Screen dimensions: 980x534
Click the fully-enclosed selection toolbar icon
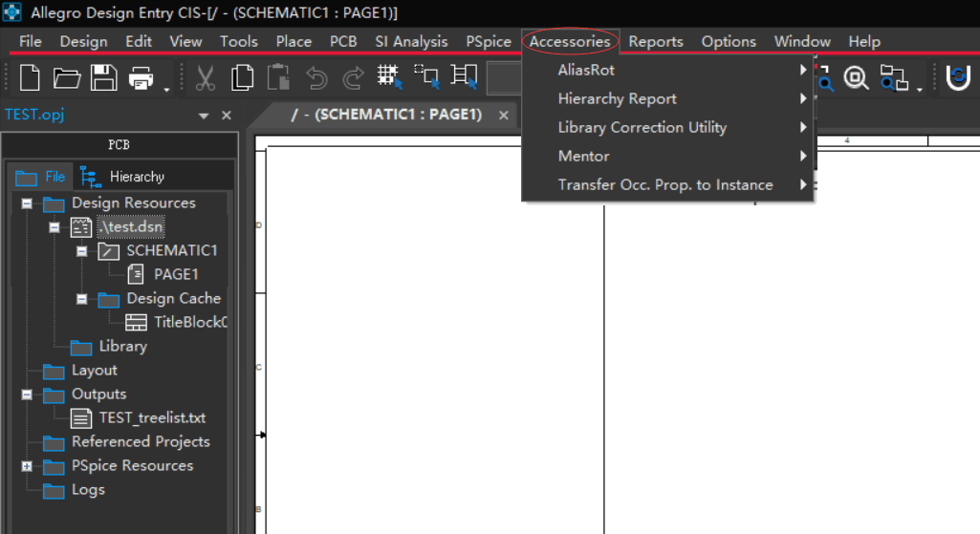(465, 76)
